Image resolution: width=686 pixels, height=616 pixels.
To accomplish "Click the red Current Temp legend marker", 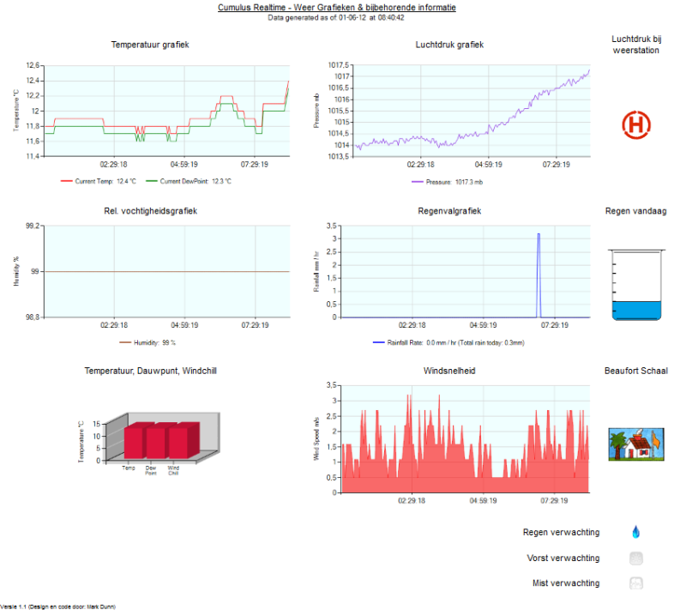I will pyautogui.click(x=66, y=181).
